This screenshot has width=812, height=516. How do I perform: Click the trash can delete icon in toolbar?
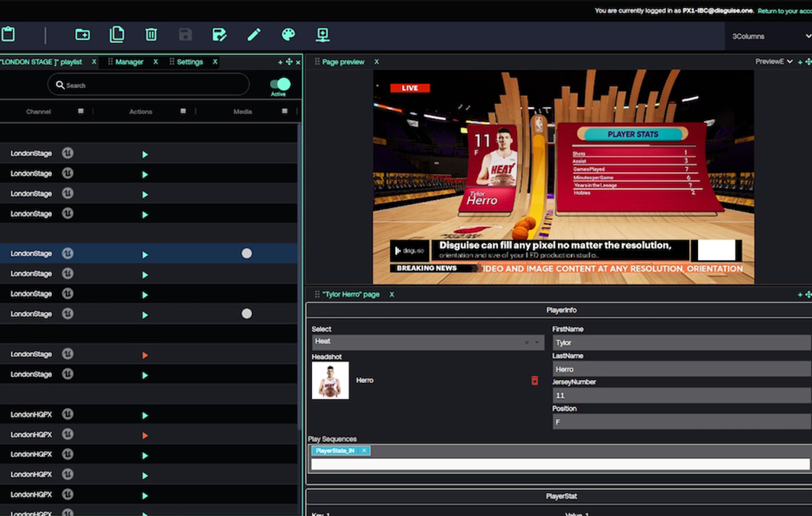[x=151, y=34]
